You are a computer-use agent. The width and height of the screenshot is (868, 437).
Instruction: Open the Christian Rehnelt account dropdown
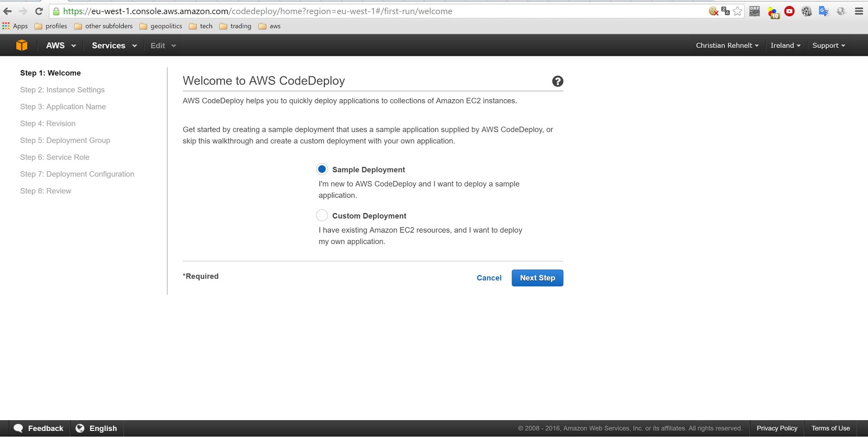point(727,46)
